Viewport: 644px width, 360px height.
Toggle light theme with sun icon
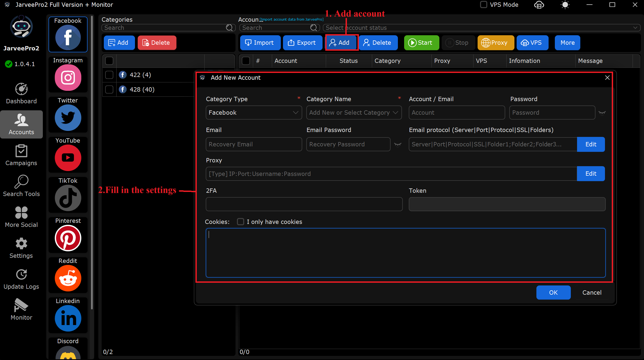565,5
